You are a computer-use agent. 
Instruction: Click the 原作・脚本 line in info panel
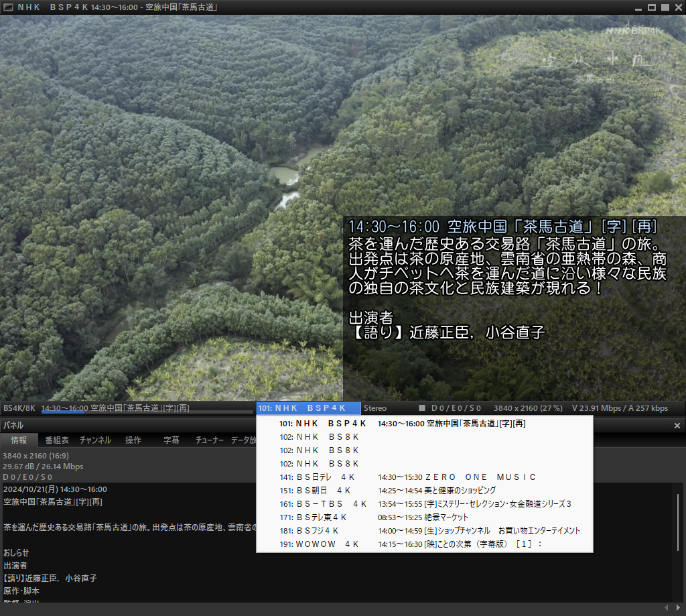click(21, 591)
